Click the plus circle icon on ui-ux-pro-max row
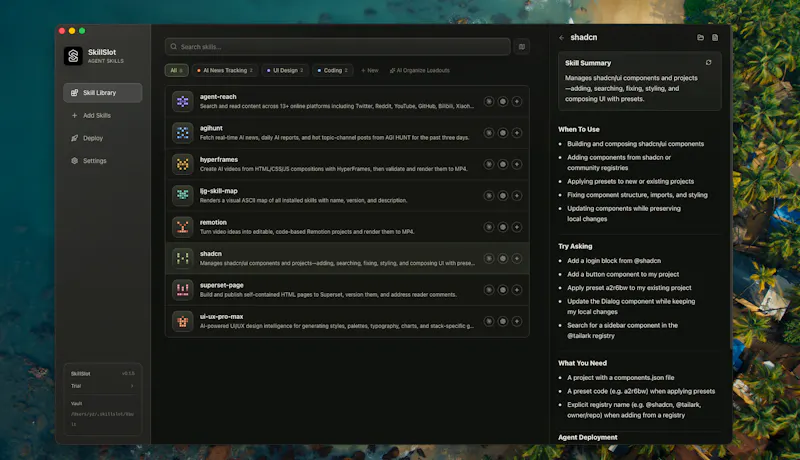The width and height of the screenshot is (800, 460). coord(517,321)
